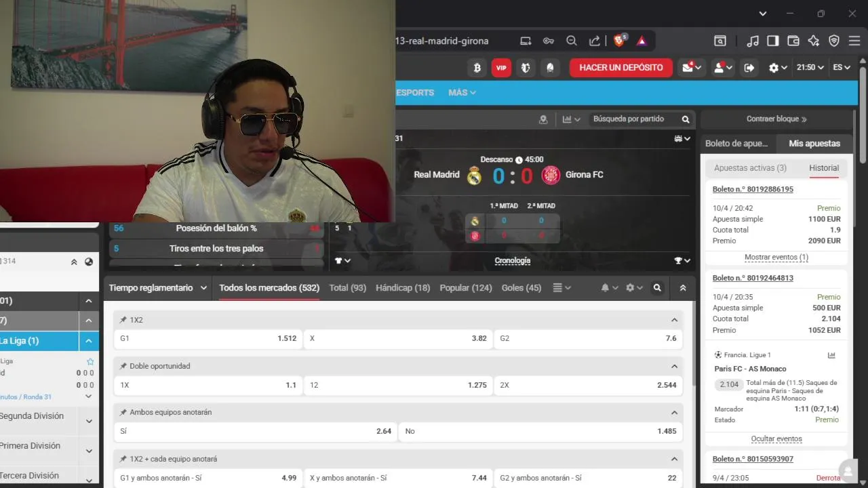Open Boleto n.º 80192886195

[753, 189]
